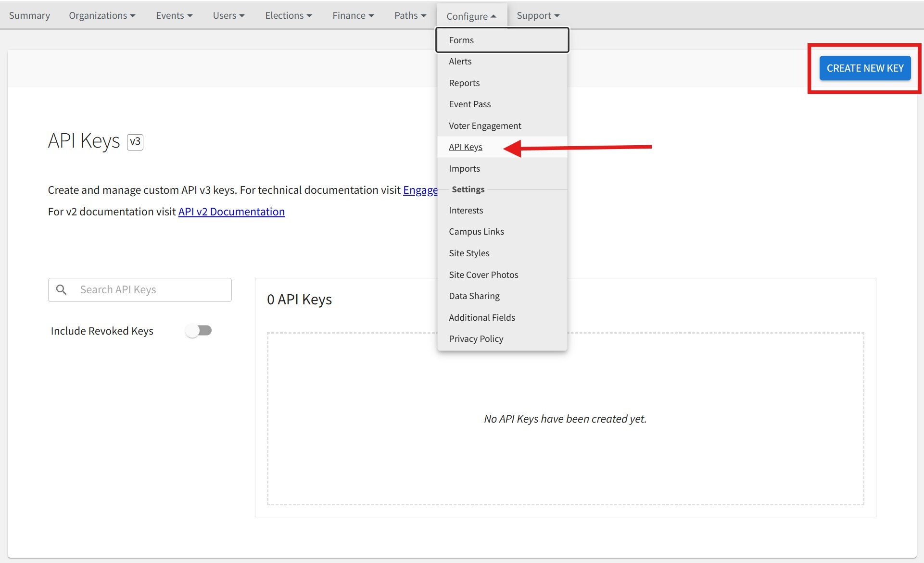Screen dimensions: 924x563
Task: Expand the Users menu
Action: coord(228,15)
